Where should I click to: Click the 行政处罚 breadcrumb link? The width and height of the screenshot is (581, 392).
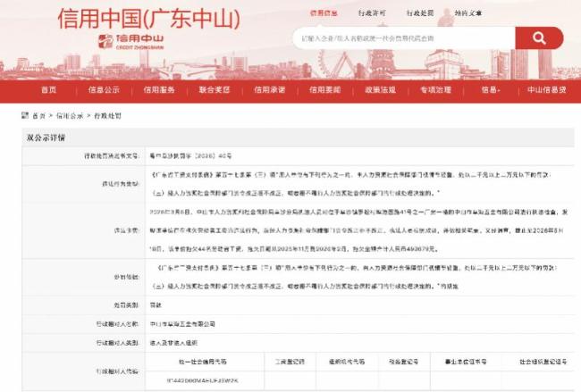click(x=107, y=116)
